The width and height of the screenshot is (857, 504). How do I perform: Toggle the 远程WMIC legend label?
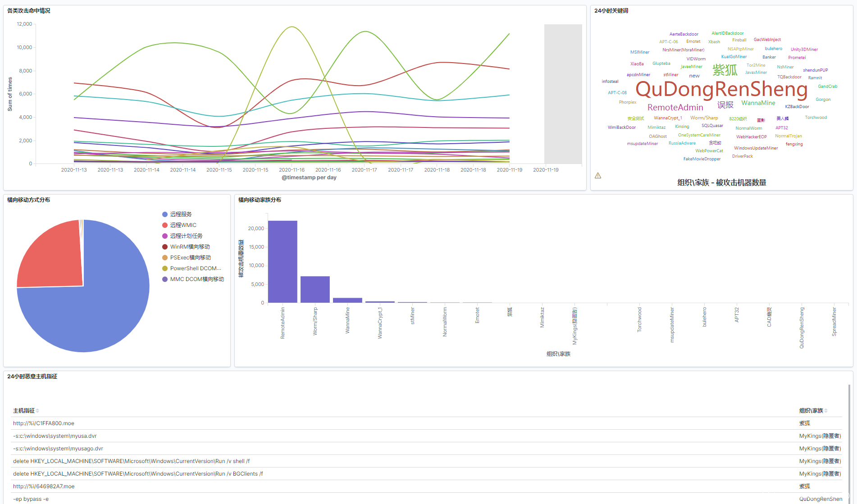tap(183, 225)
